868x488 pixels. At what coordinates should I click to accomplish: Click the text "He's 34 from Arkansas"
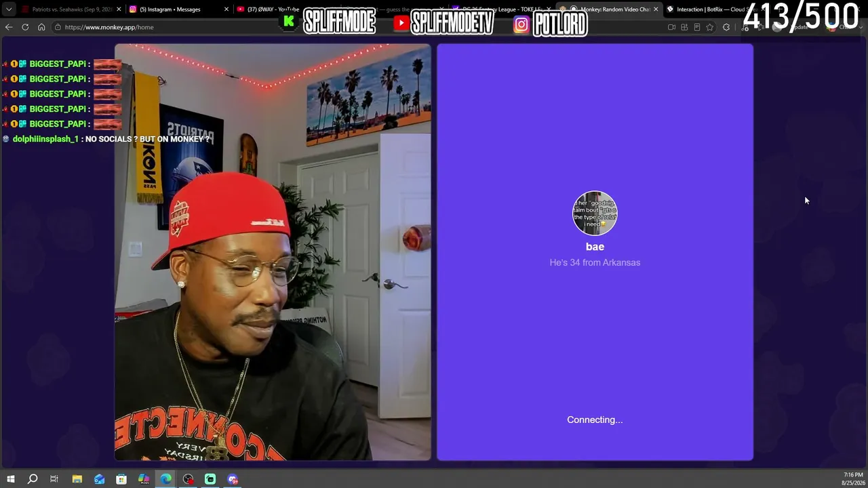595,262
